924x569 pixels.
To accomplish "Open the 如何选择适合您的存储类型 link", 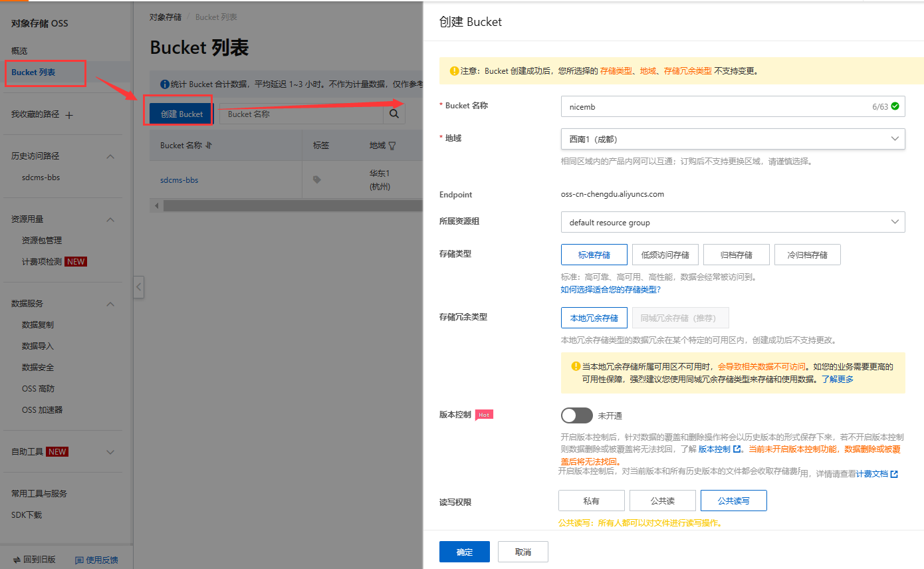I will coord(610,290).
